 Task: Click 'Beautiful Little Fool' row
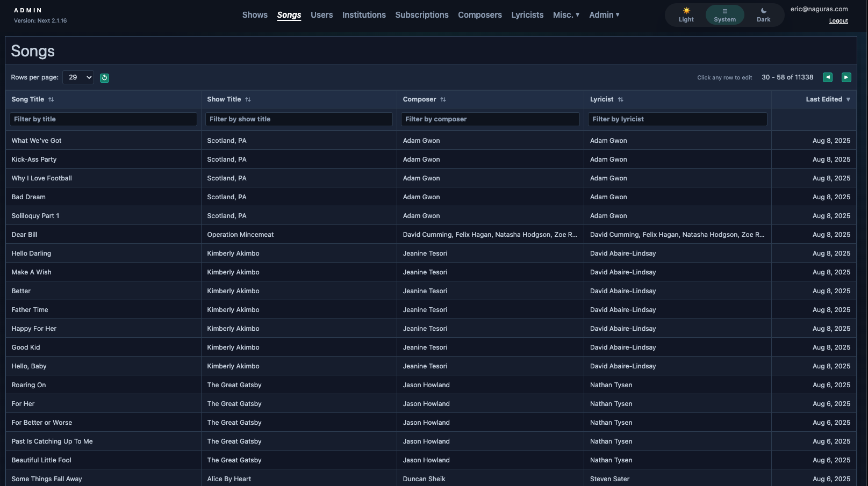[431, 460]
